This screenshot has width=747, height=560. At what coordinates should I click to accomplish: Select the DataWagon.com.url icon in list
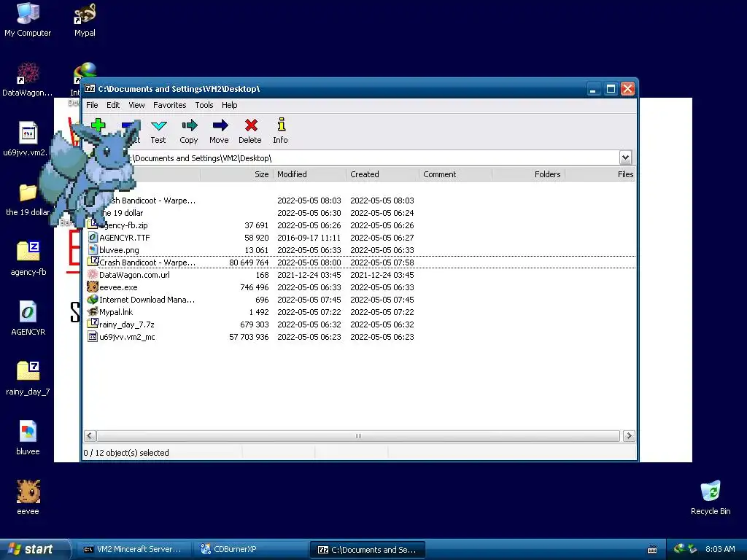pyautogui.click(x=93, y=274)
